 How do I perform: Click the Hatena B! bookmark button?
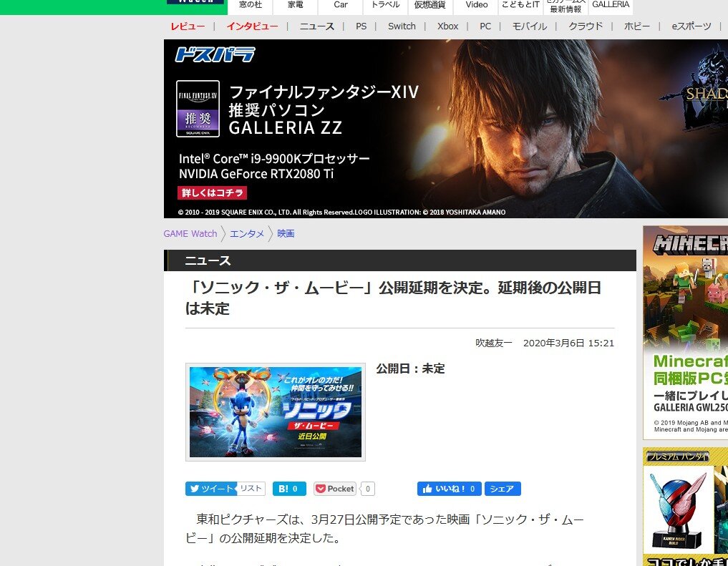point(289,489)
